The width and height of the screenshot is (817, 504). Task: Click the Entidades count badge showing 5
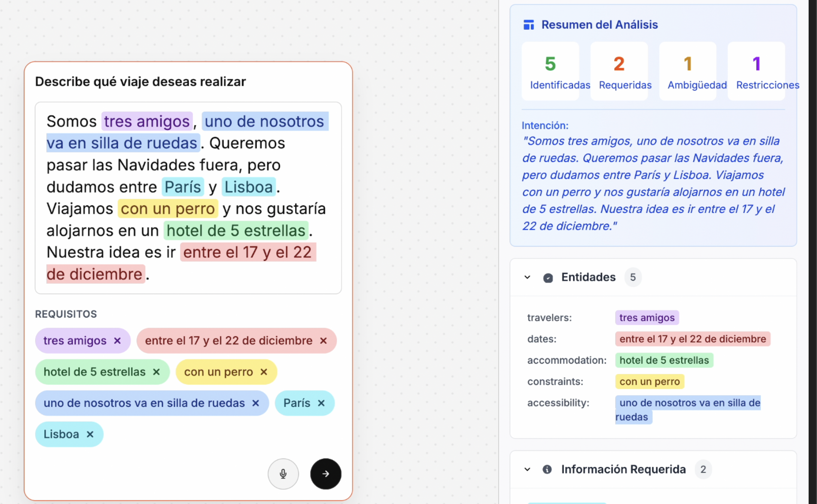point(632,277)
